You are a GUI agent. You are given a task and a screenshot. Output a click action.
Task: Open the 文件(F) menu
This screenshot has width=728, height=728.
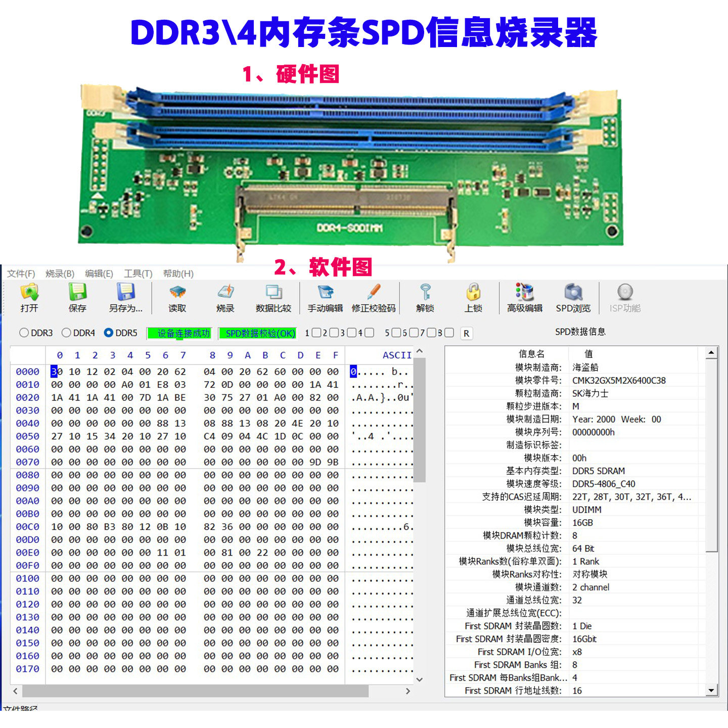coord(21,274)
